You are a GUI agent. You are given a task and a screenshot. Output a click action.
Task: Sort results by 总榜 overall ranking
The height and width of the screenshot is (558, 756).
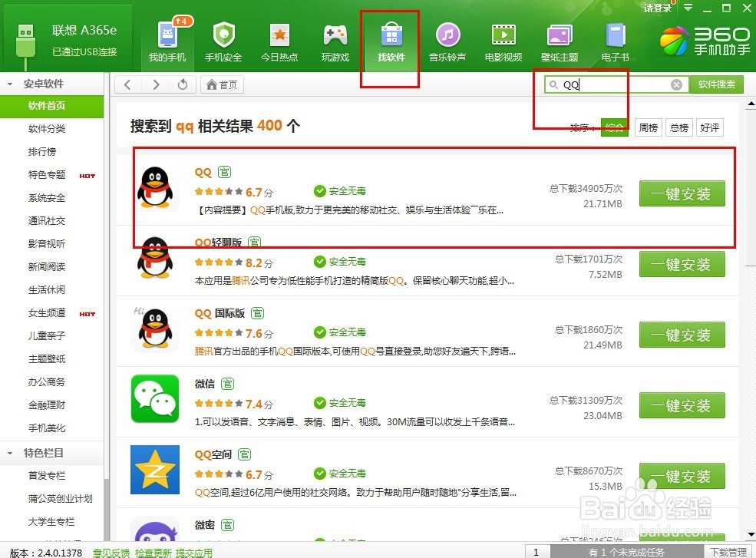click(x=678, y=127)
